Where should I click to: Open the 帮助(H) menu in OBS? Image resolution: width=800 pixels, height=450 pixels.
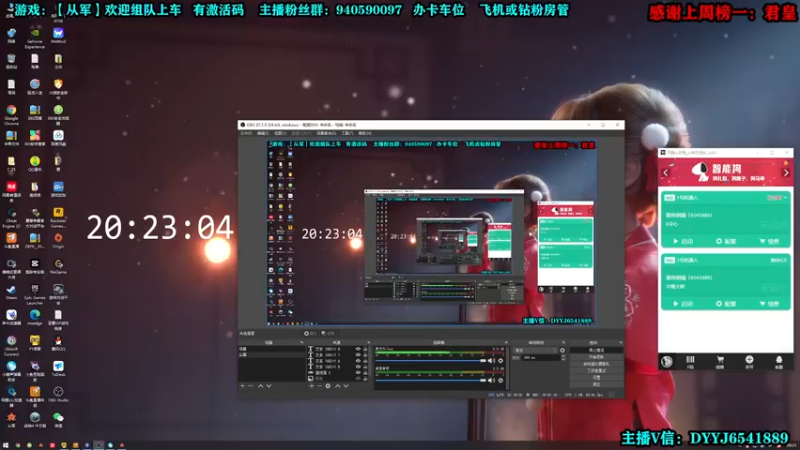click(364, 133)
